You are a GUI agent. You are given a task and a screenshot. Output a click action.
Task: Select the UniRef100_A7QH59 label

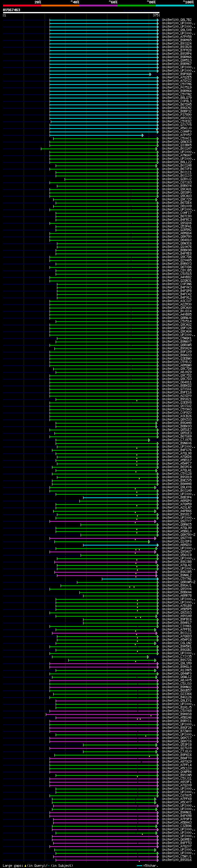[x=177, y=504]
